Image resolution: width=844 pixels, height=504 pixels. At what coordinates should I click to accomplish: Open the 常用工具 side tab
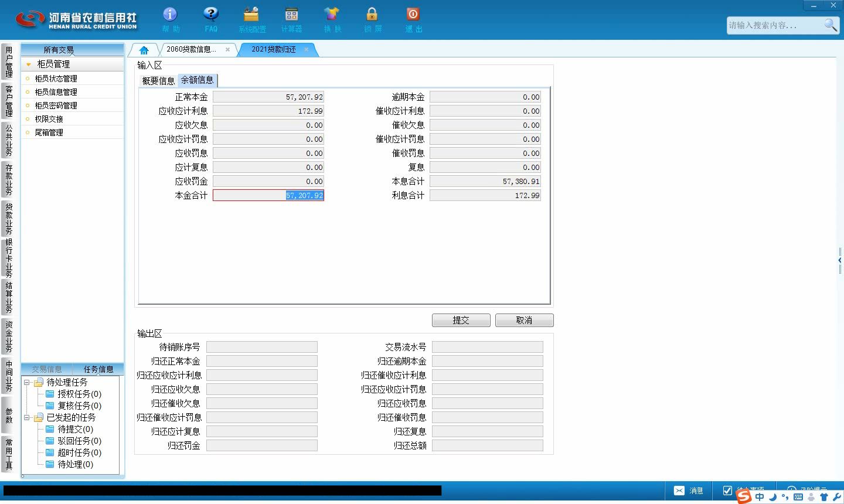[8, 454]
